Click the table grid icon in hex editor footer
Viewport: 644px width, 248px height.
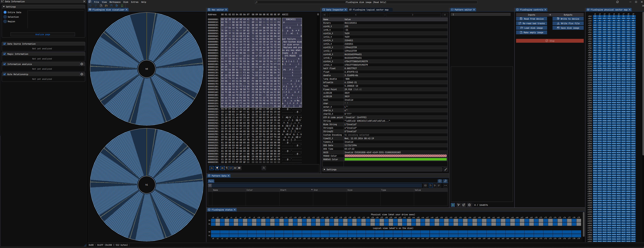point(239,168)
